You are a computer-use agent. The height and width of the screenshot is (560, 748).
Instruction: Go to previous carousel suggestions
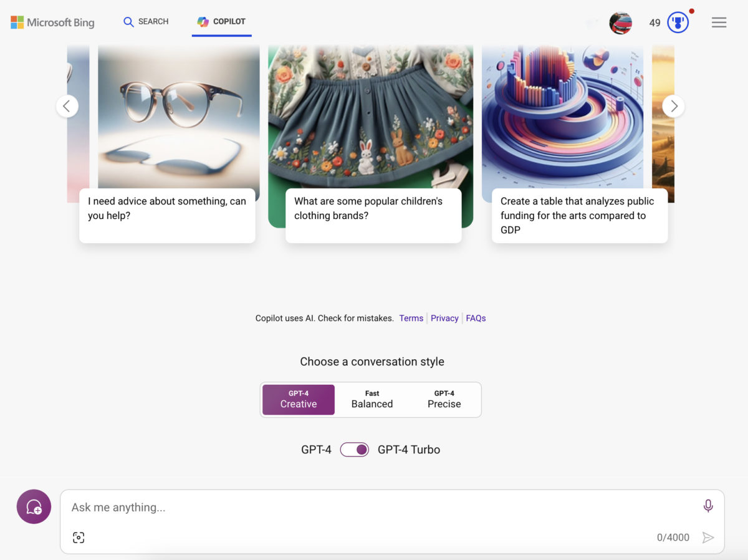tap(67, 106)
